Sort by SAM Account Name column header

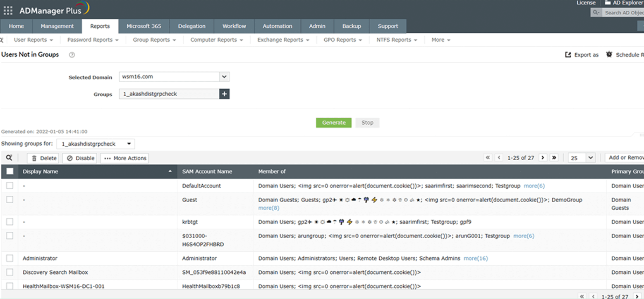click(x=207, y=171)
